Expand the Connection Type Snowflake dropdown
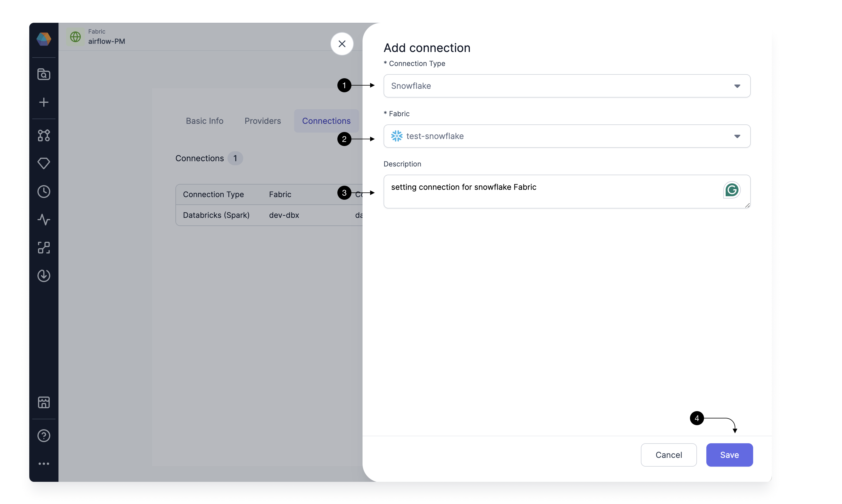The image size is (842, 504). tap(567, 86)
